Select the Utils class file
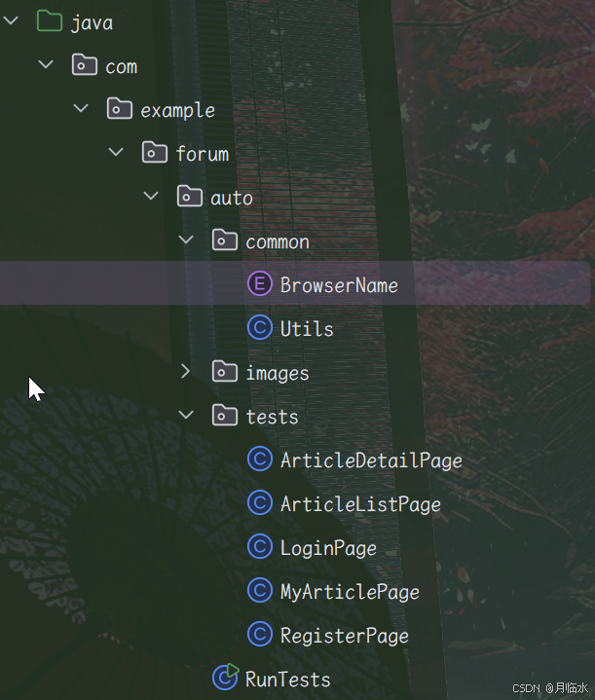Viewport: 595px width, 700px height. point(307,329)
